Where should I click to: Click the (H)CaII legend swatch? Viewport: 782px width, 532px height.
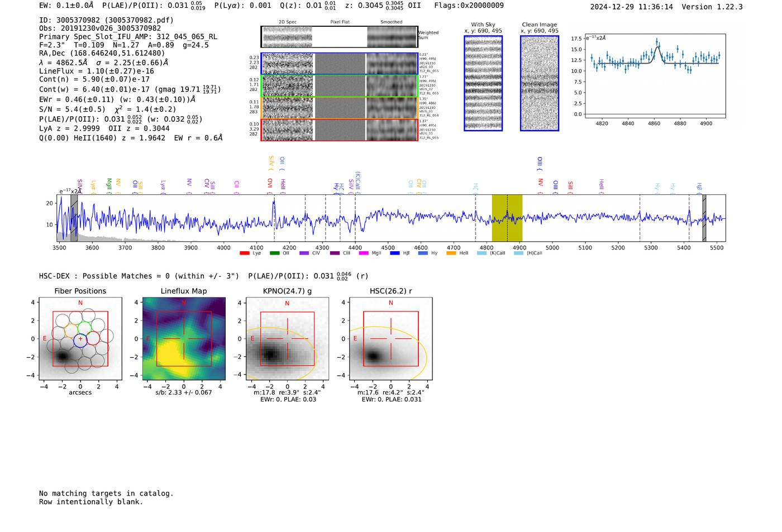(518, 253)
